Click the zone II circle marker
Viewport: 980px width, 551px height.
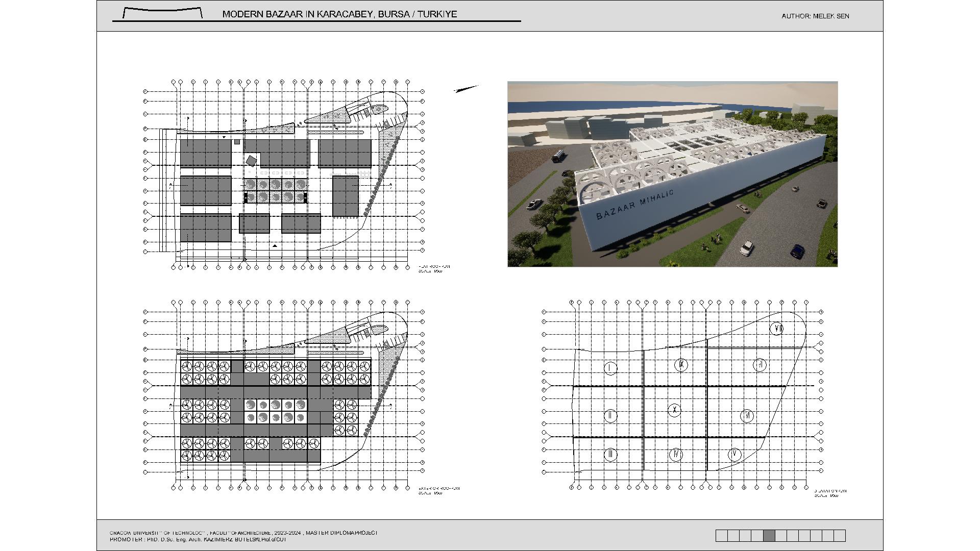click(x=610, y=416)
